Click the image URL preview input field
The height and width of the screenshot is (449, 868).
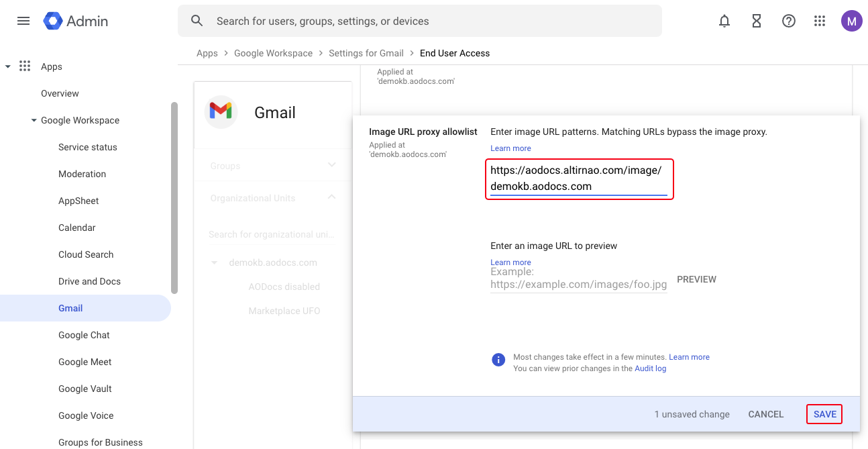579,279
